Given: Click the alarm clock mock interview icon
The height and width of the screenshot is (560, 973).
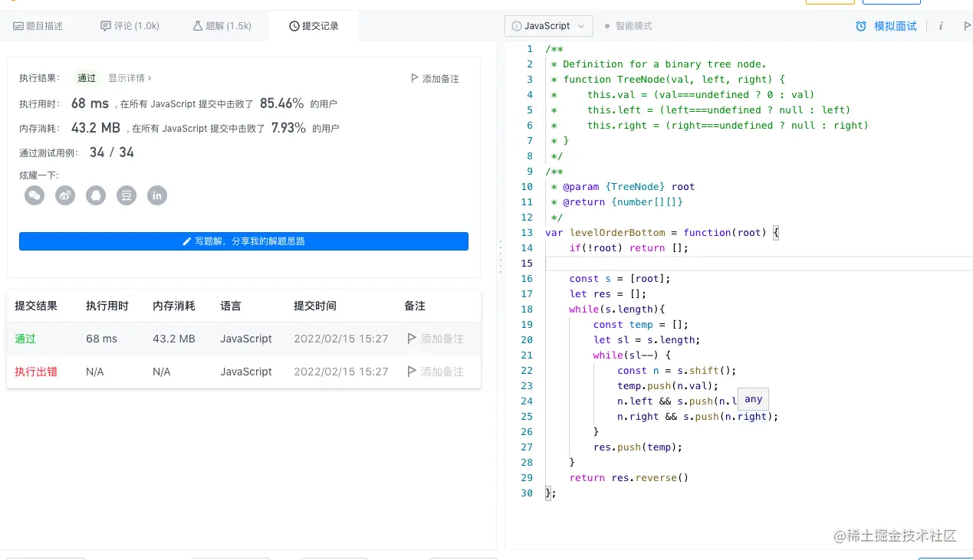Looking at the screenshot, I should [x=861, y=26].
